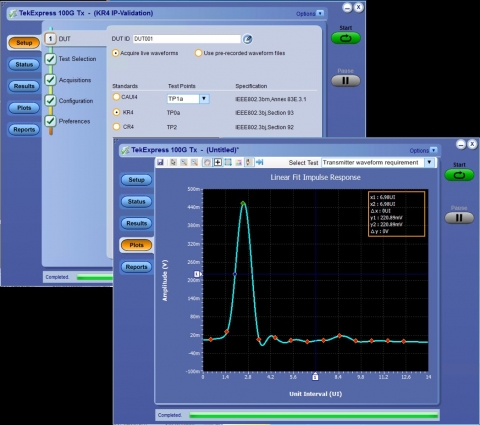Choose Use pre-recorded waveform files option
The width and height of the screenshot is (480, 425).
[x=198, y=53]
